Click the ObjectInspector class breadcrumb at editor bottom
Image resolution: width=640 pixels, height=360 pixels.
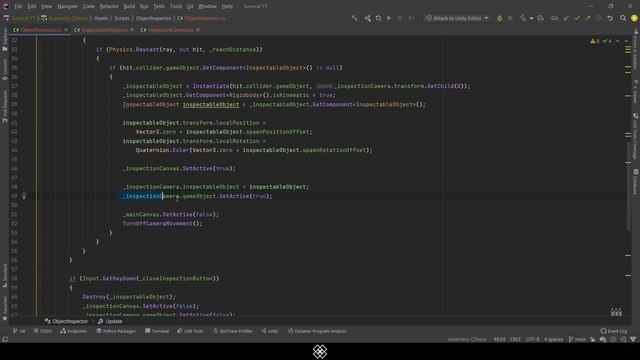pyautogui.click(x=67, y=322)
